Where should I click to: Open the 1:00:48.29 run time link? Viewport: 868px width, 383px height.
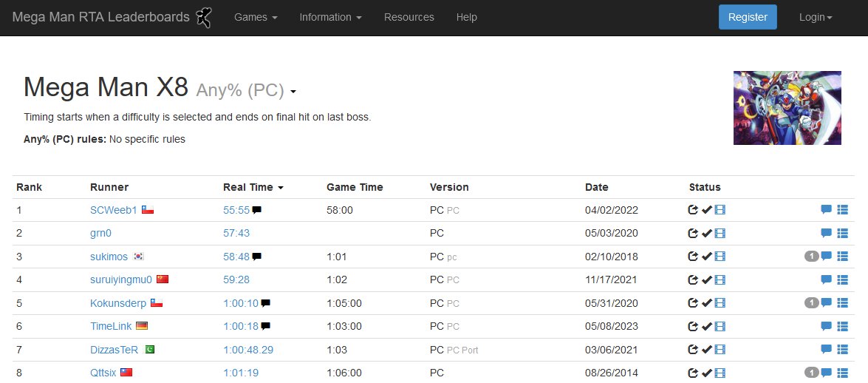point(248,350)
